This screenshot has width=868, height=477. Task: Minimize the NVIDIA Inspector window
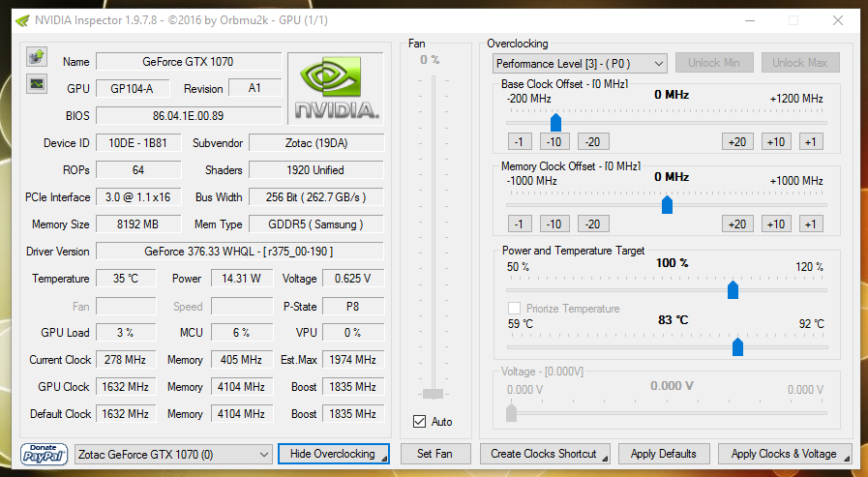pos(750,20)
